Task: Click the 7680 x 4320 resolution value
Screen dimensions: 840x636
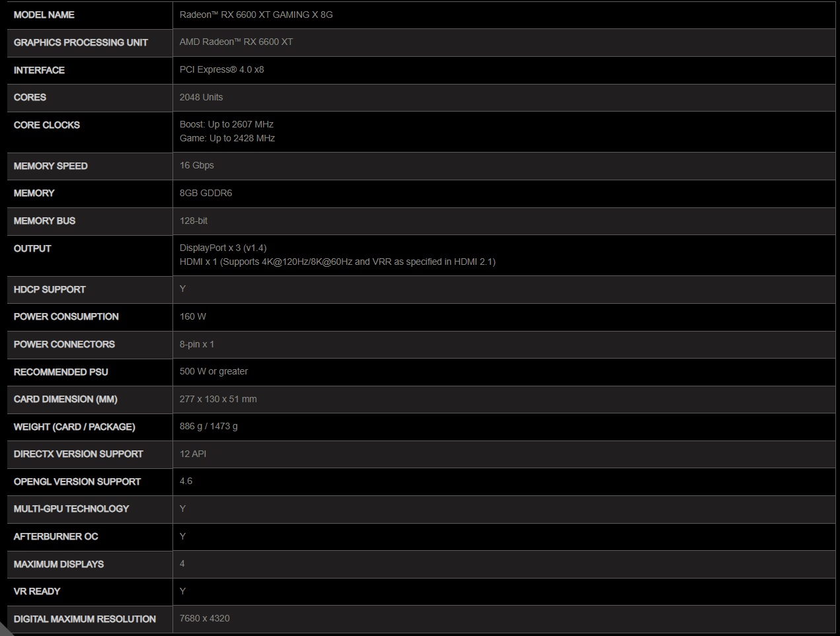Action: tap(204, 618)
